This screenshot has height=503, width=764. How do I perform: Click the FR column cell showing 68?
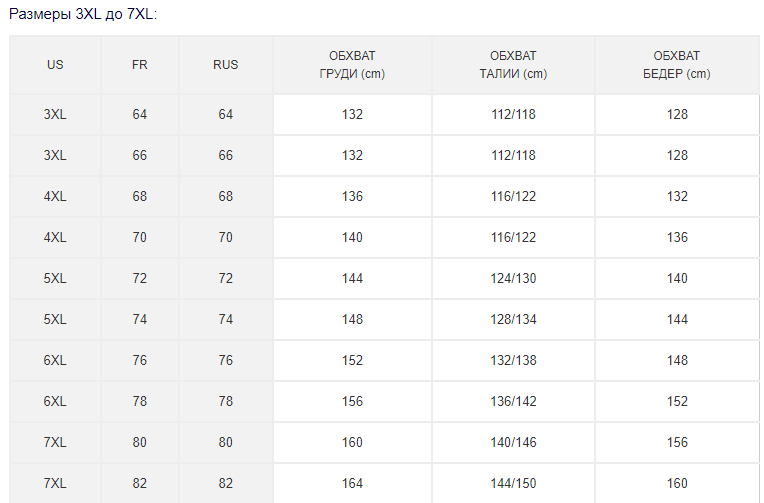click(x=140, y=196)
